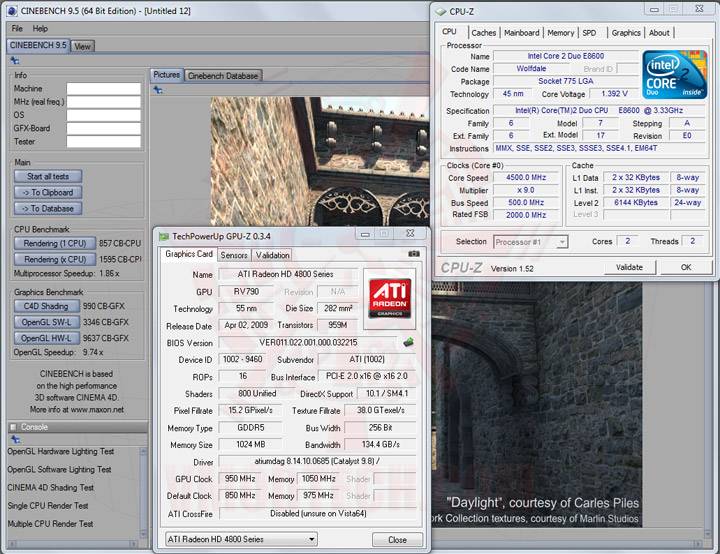Image resolution: width=720 pixels, height=554 pixels.
Task: Click the GPU-Z title bar icon
Action: (164, 237)
